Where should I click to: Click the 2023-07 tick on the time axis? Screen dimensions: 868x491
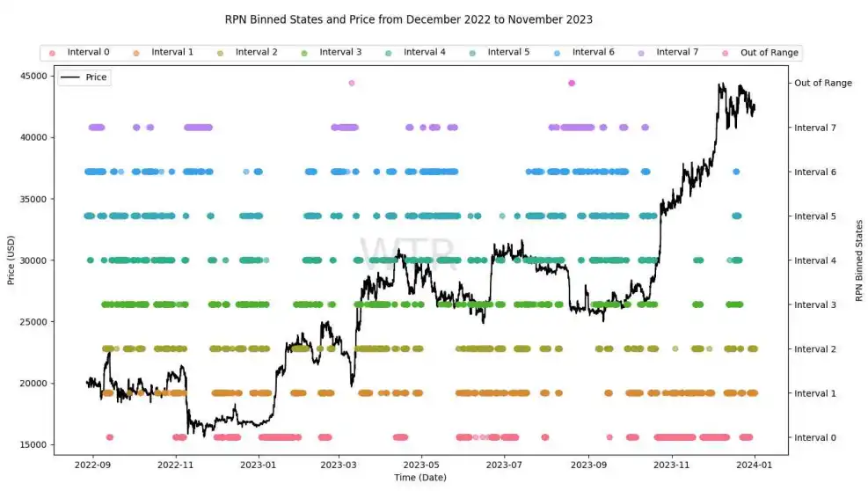coord(506,463)
